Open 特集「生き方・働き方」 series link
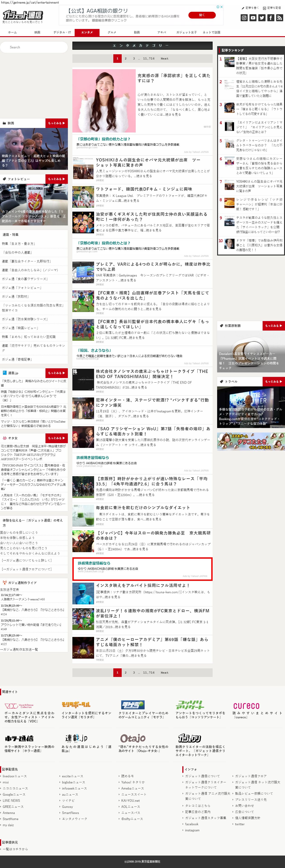The width and height of the screenshot is (285, 868). [x=19, y=244]
